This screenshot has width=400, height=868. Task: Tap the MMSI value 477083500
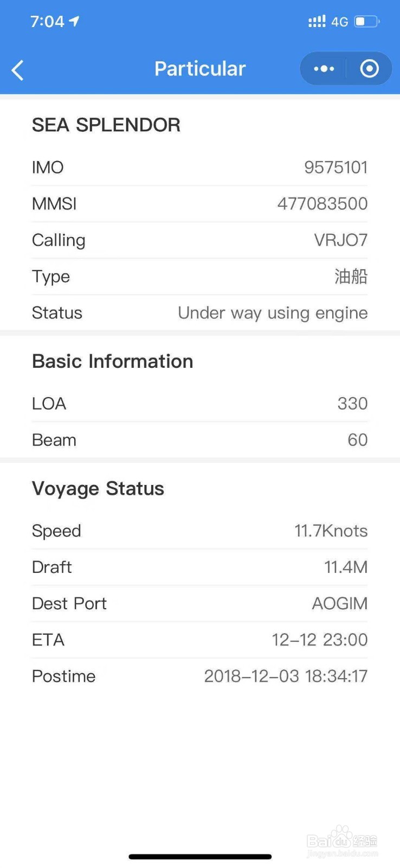coord(322,204)
